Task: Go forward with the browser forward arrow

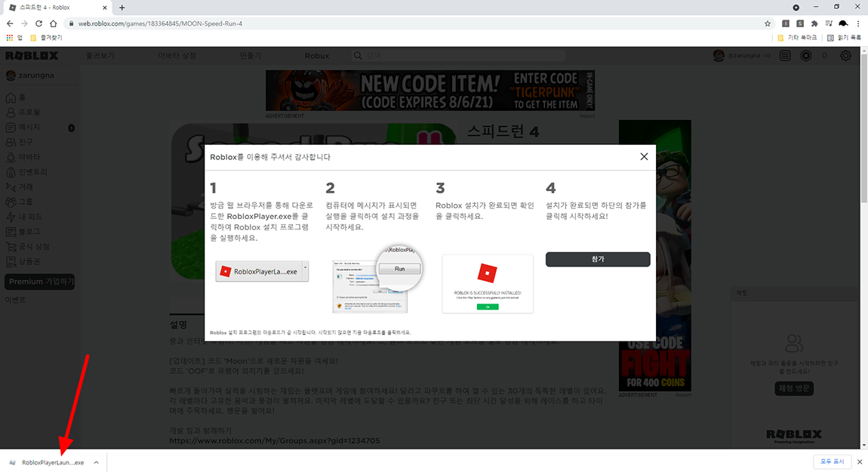Action: point(24,23)
